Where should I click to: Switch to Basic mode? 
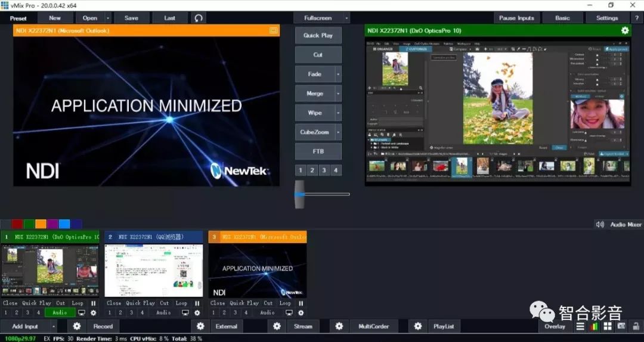[x=563, y=18]
